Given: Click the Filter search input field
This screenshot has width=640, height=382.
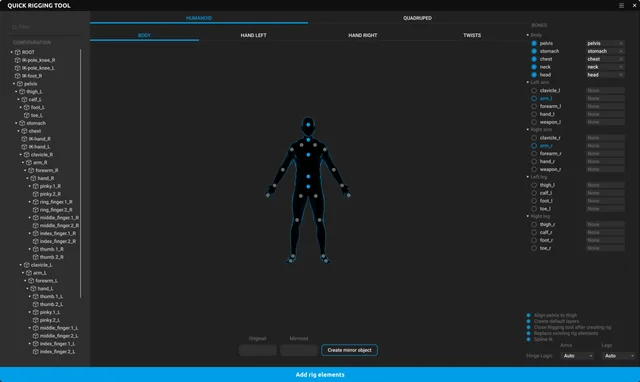Looking at the screenshot, I should [x=45, y=27].
